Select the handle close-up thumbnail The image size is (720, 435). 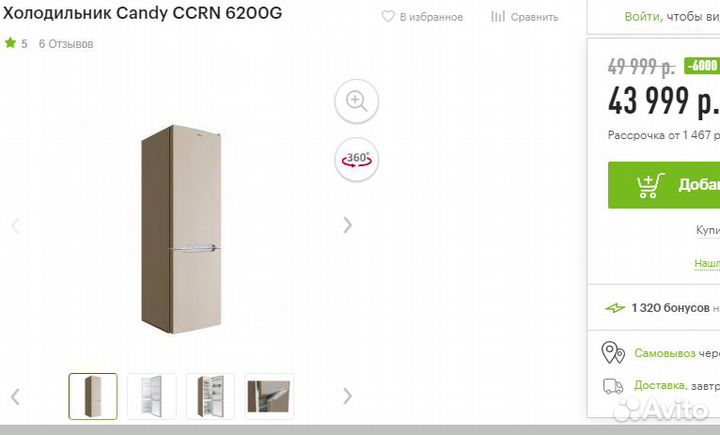(x=269, y=396)
